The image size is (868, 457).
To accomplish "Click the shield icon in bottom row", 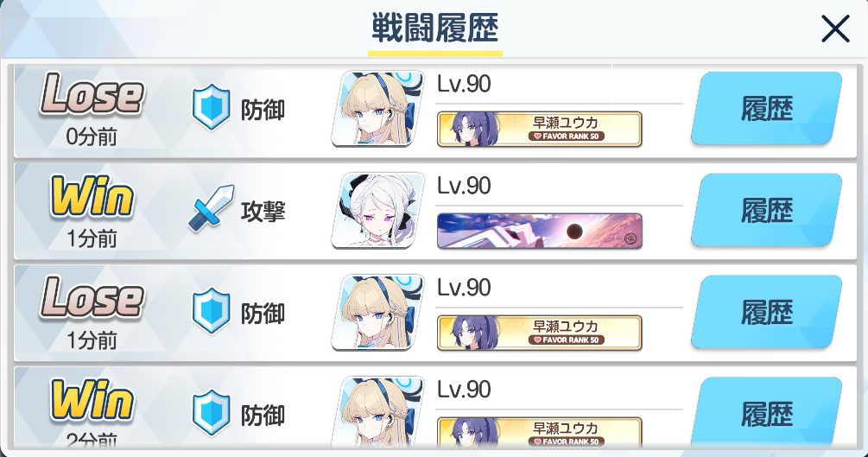I will tap(211, 413).
